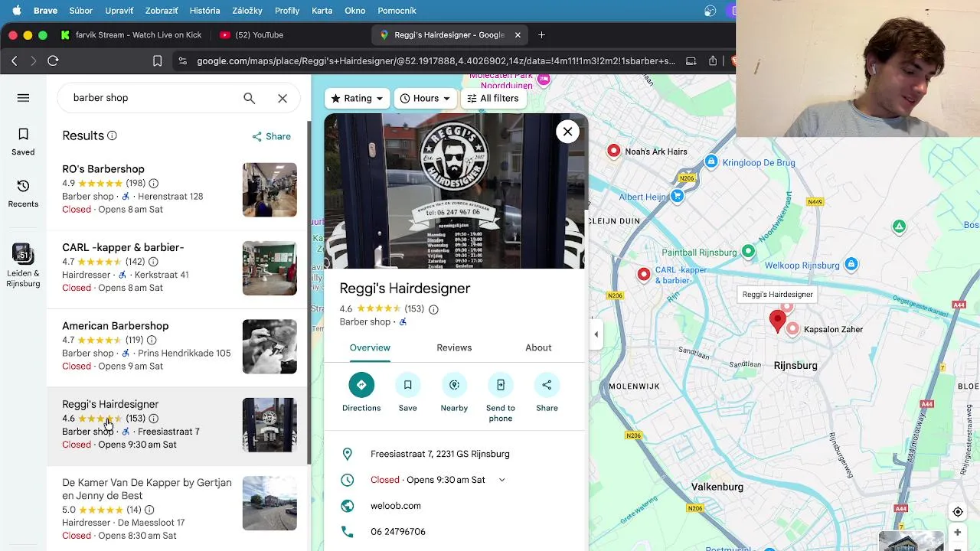Open the map layers thumbnail

coord(911,540)
